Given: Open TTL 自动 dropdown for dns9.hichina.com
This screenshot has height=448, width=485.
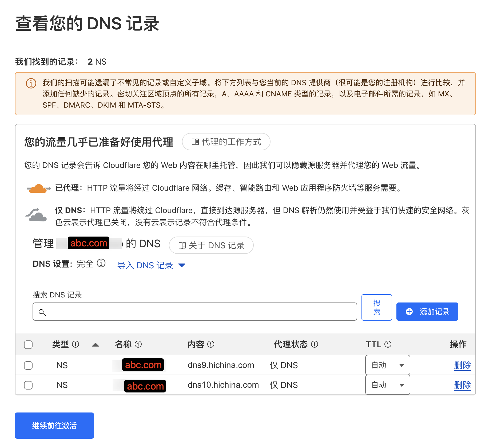Looking at the screenshot, I should [x=387, y=365].
